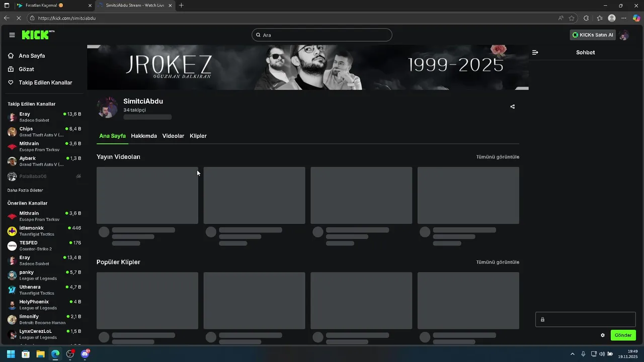Screen dimensions: 644x362
Task: Close the SimitciAbdu Stream tab
Action: click(x=170, y=6)
